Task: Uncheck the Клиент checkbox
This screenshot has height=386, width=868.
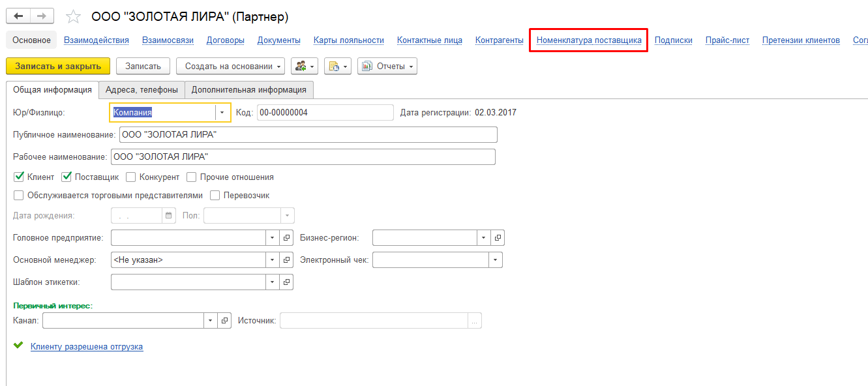Action: 19,177
